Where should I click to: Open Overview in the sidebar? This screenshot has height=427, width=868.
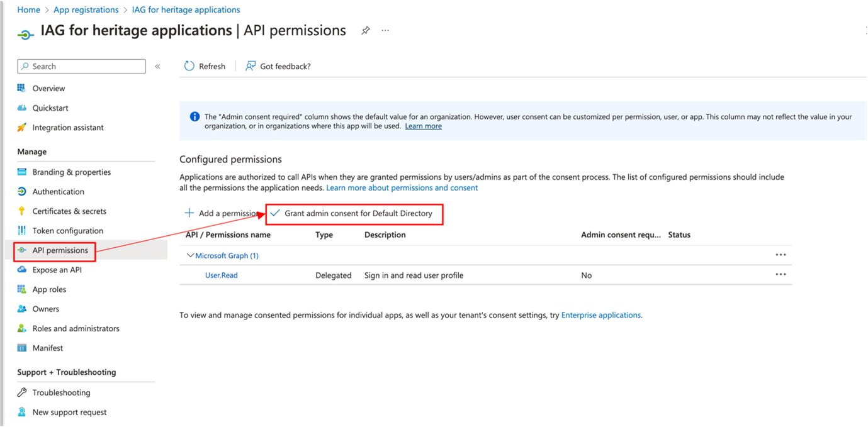coord(48,88)
